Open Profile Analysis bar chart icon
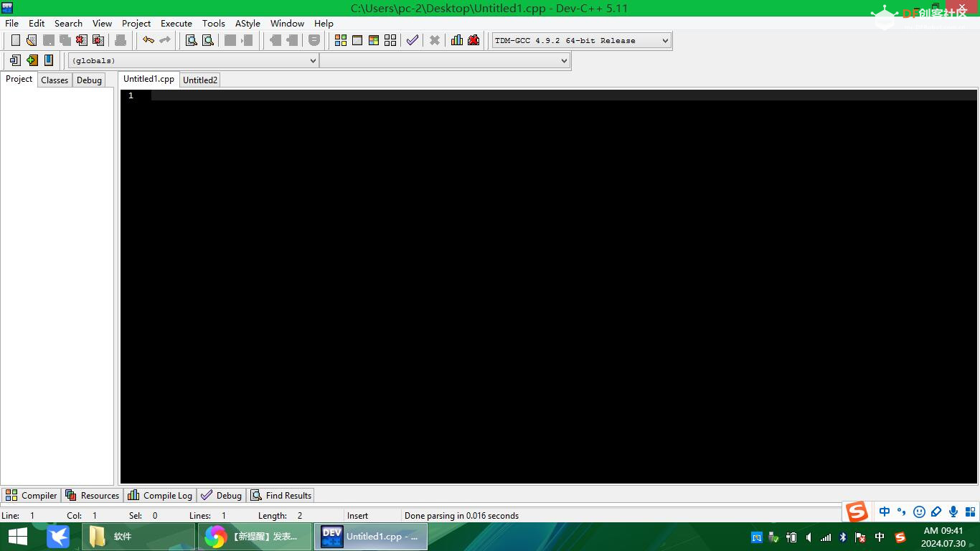 [457, 40]
